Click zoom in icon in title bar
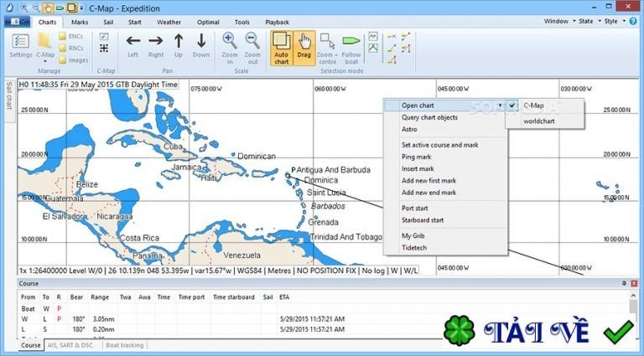This screenshot has width=644, height=356. 24,8
